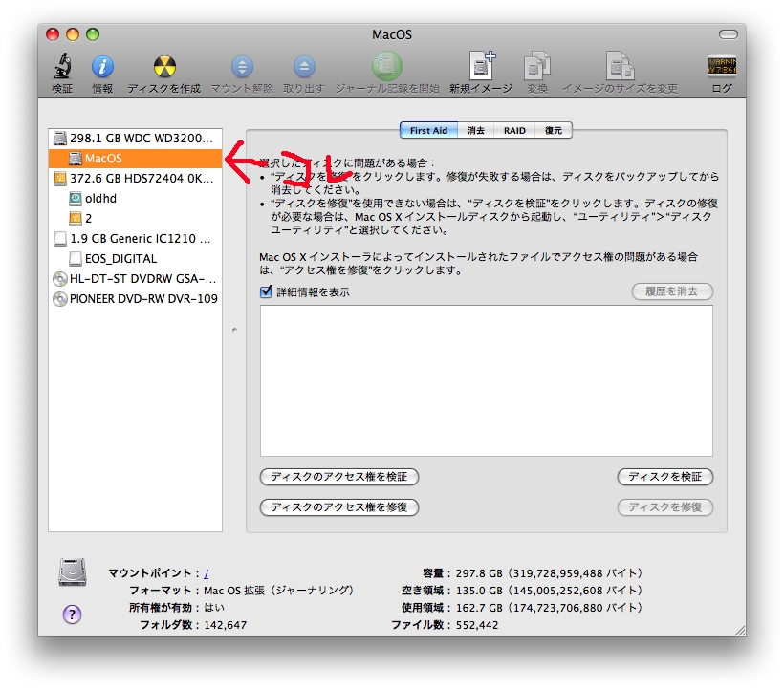Click the Eject (取り出す) toolbar icon
784x689 pixels.
click(304, 67)
